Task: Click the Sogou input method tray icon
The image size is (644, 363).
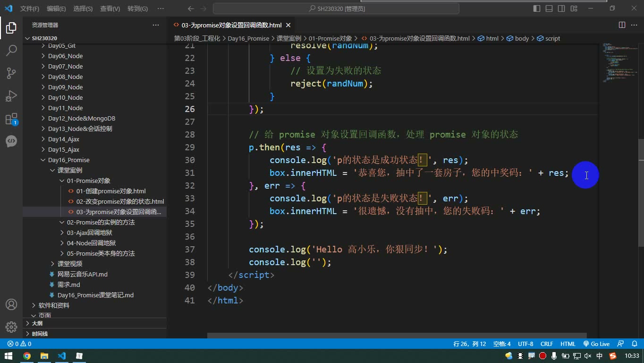Action: click(x=613, y=356)
